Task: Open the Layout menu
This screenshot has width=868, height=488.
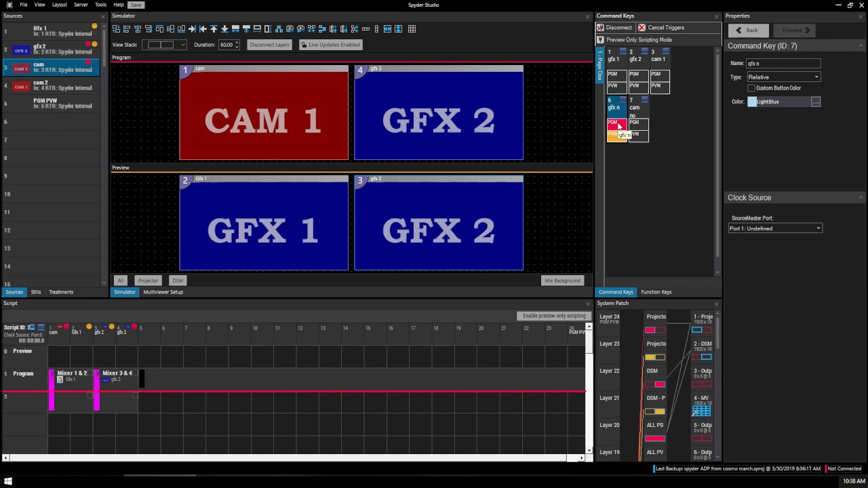Action: (x=60, y=5)
